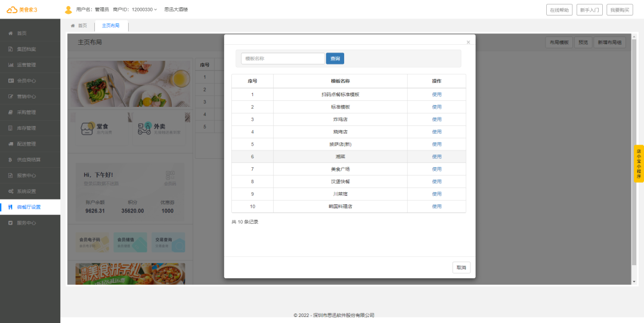Click the 美食家3 cloud logo
Screen dimensions: 644x323
[x=12, y=10]
